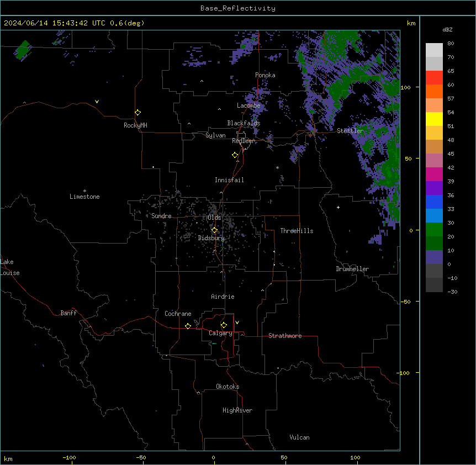Select the Lacombe label
This screenshot has width=476, height=465.
(x=248, y=105)
